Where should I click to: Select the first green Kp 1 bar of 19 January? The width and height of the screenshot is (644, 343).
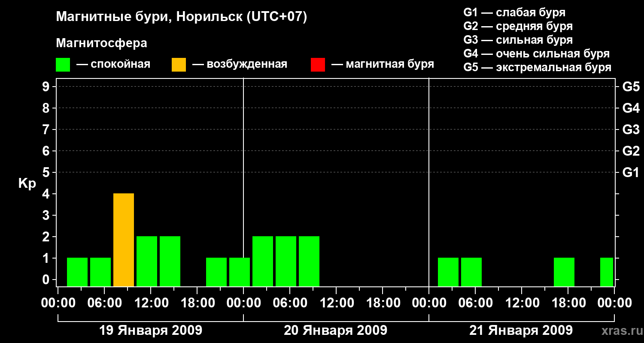[77, 272]
